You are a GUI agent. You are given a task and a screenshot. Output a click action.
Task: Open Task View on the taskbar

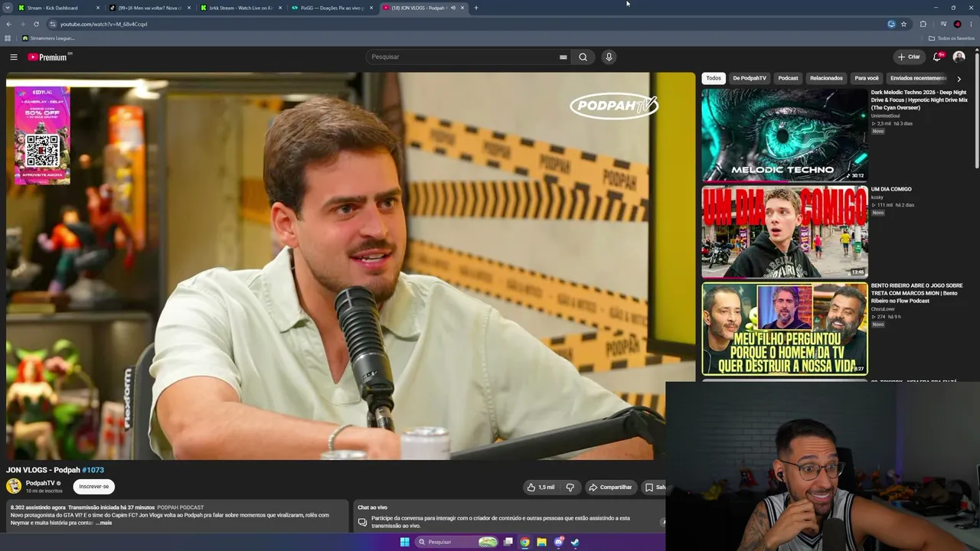[x=508, y=542]
